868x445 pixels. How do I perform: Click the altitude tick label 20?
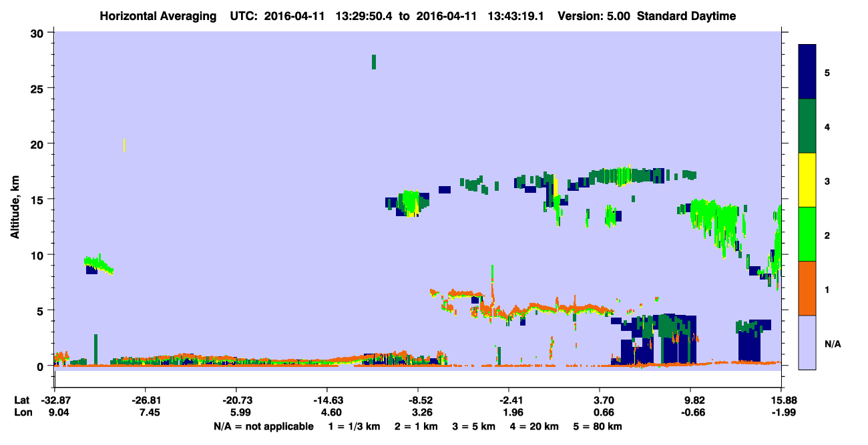click(39, 143)
